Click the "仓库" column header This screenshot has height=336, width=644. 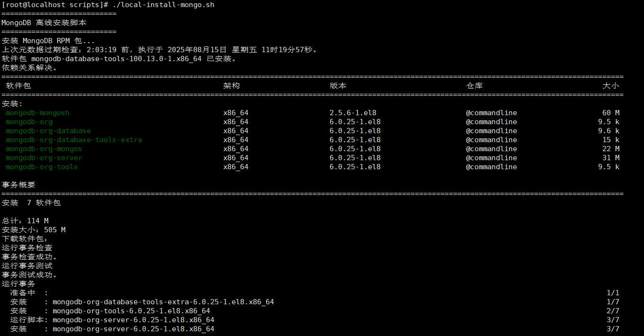click(x=474, y=86)
